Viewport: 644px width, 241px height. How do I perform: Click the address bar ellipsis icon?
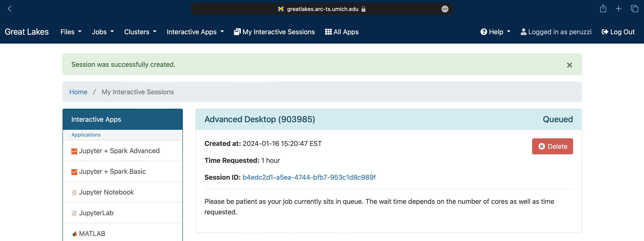pos(445,9)
